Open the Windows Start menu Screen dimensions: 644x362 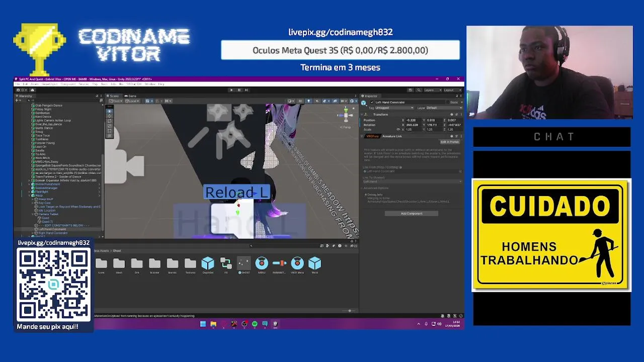(203, 324)
